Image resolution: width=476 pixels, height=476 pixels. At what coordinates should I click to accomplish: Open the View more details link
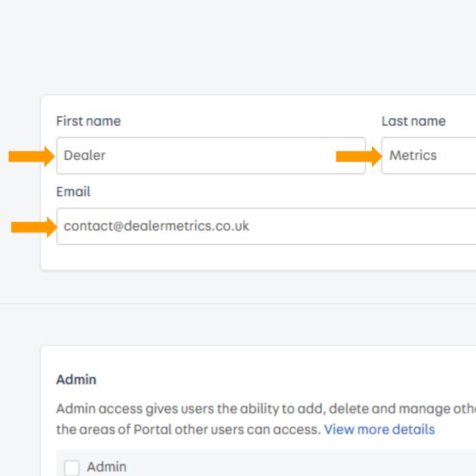click(x=379, y=430)
